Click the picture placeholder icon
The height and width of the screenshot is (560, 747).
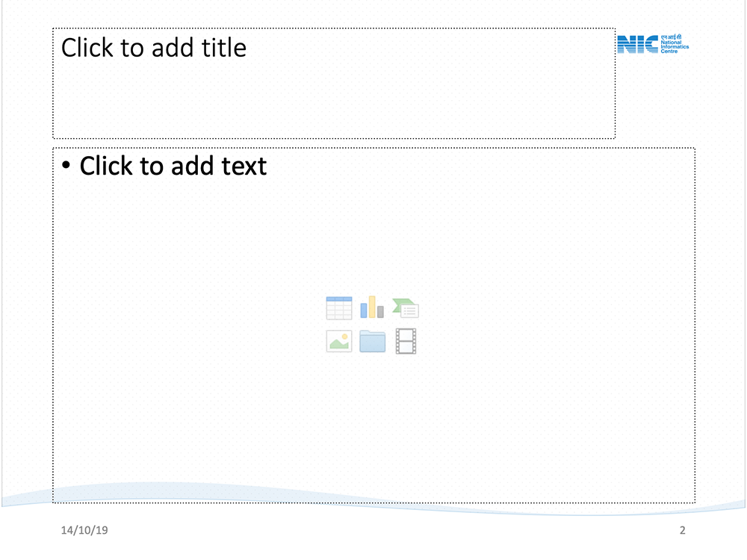pos(339,341)
